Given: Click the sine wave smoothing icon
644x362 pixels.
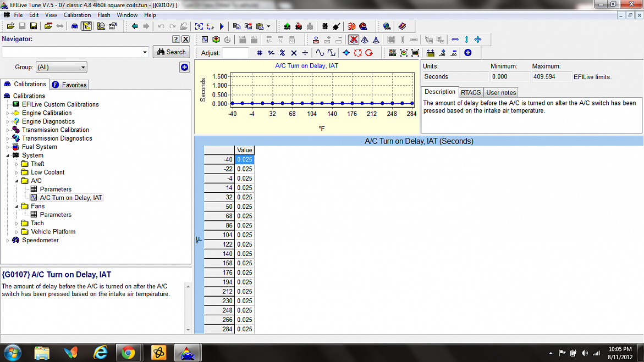Looking at the screenshot, I should click(x=320, y=53).
